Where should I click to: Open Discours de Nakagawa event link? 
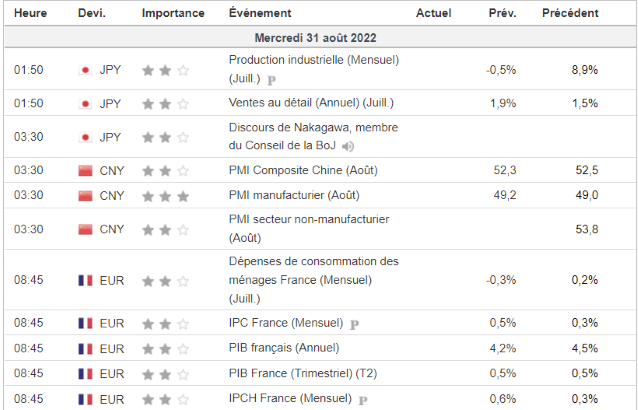pyautogui.click(x=313, y=127)
